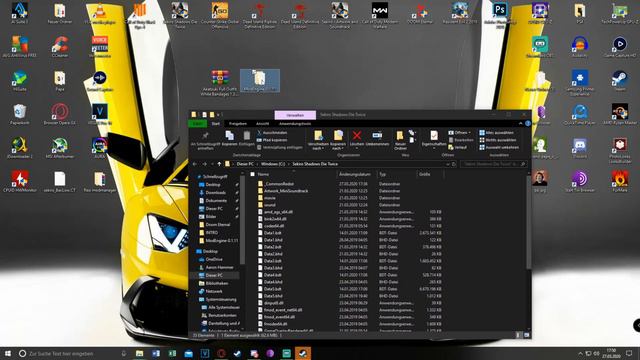
Task: Click the Verwalten contextual tab
Action: pyautogui.click(x=295, y=115)
